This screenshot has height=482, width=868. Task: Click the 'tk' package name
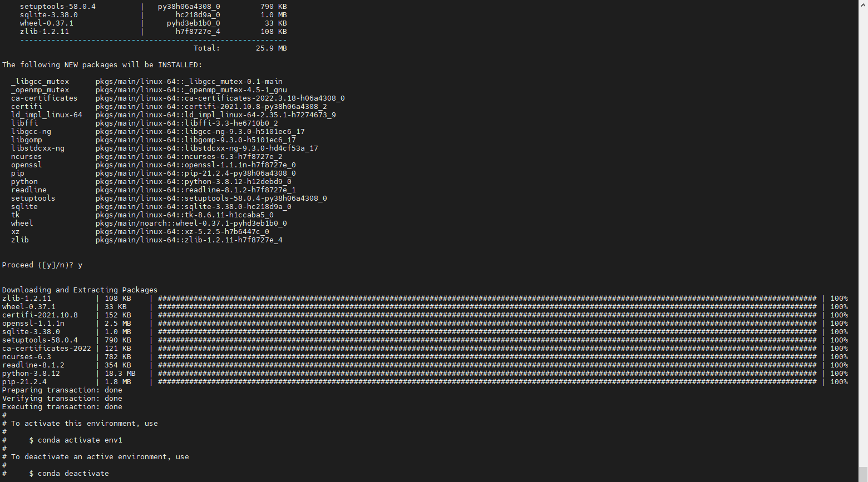point(16,215)
